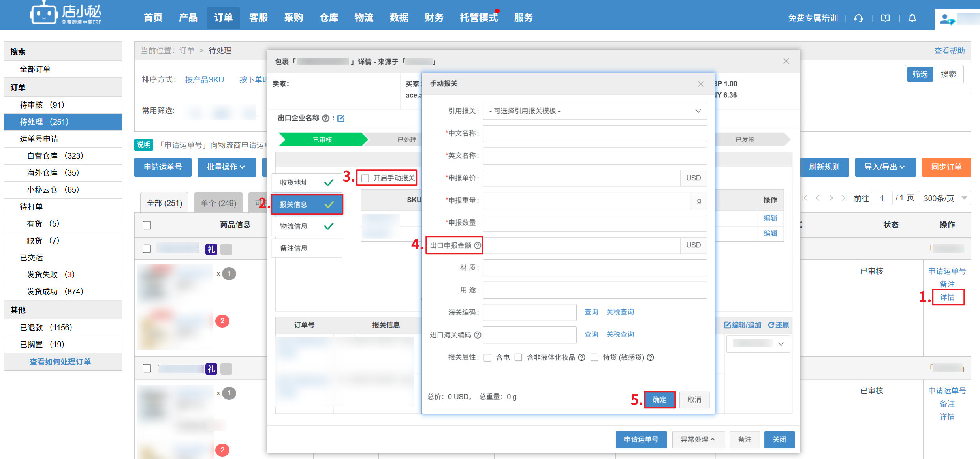Open the 仓库 menu in top navigation
Screen dimensions: 980x459
coord(329,18)
